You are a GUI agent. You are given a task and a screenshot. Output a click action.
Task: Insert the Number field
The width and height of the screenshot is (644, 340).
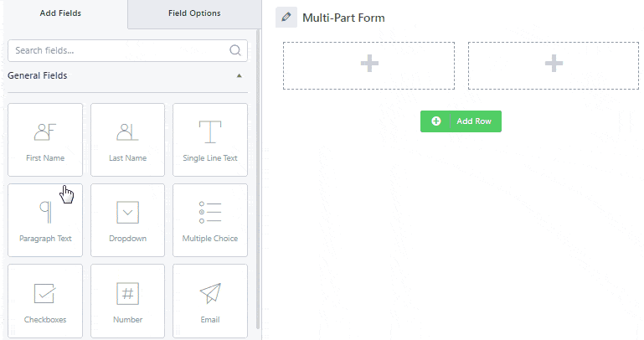pyautogui.click(x=128, y=301)
